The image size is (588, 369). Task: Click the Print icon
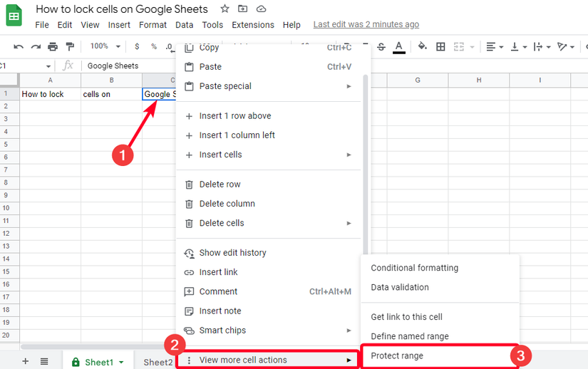pos(53,47)
